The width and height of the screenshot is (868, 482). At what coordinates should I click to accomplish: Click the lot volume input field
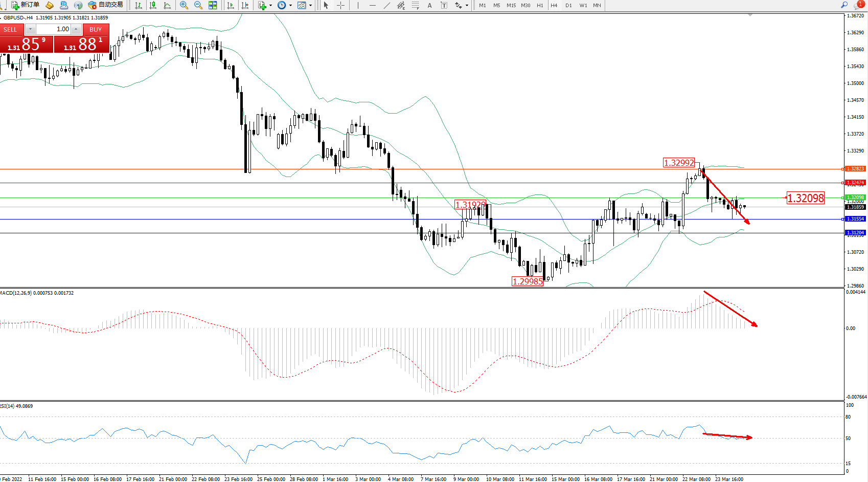[54, 29]
